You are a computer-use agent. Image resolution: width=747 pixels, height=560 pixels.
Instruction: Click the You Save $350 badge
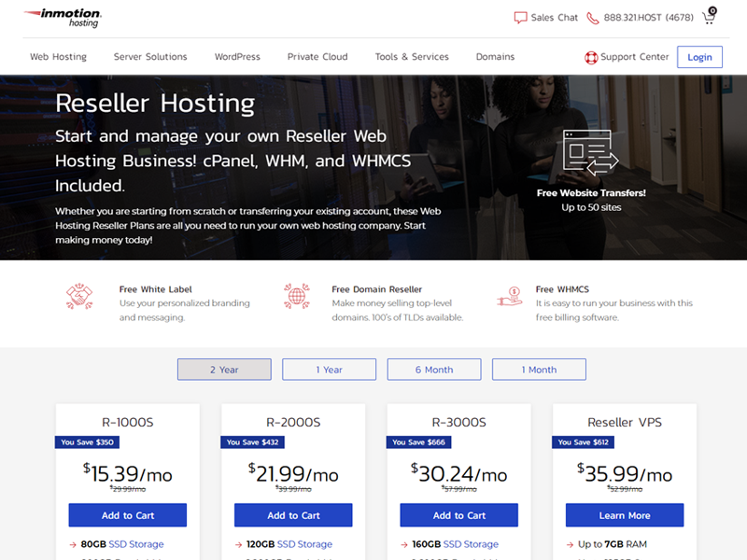click(87, 442)
